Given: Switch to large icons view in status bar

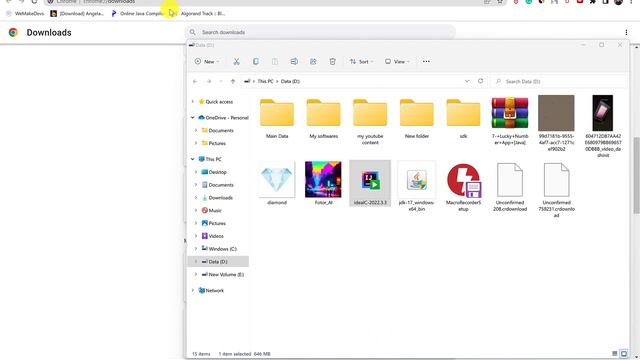Looking at the screenshot, I should click(x=624, y=353).
